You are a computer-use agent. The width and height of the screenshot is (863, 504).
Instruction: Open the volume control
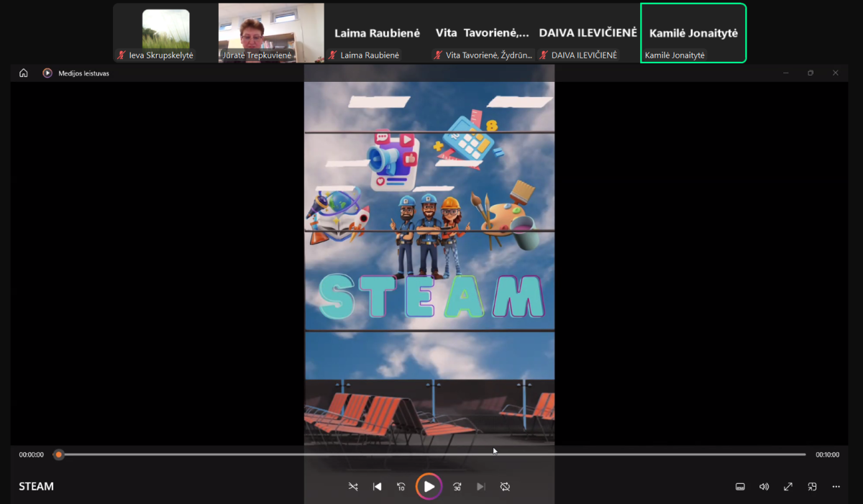(764, 487)
